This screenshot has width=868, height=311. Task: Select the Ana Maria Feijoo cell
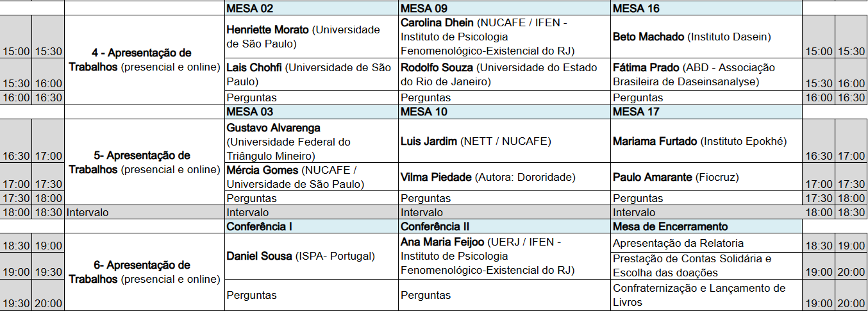click(x=504, y=256)
